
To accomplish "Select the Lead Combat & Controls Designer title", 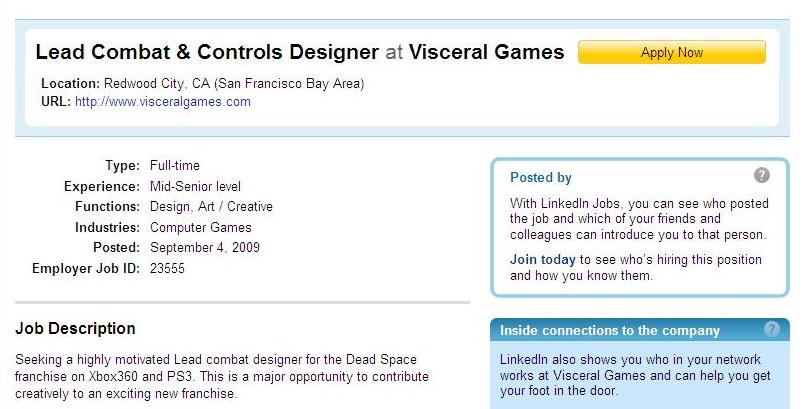I will click(207, 52).
